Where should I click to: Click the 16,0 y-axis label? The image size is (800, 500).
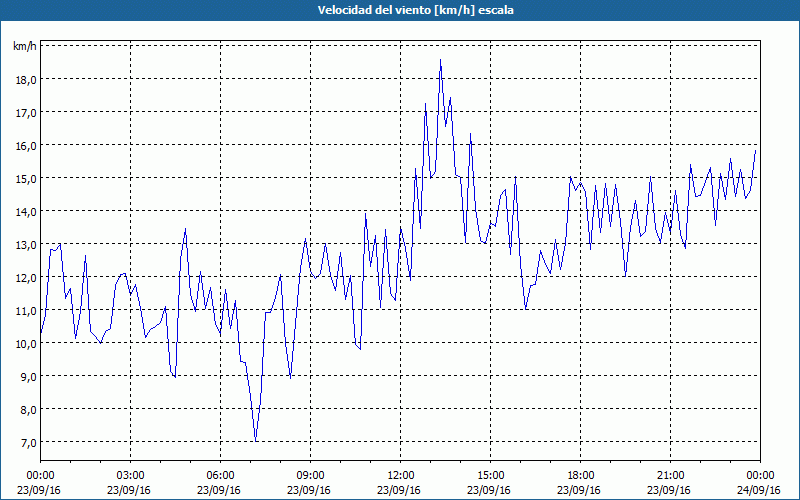(x=26, y=146)
